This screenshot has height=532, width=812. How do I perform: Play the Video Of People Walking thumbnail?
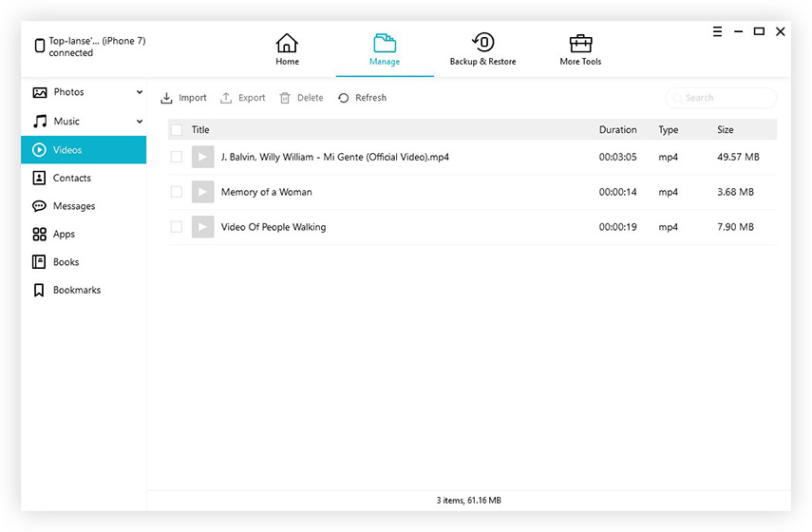click(203, 227)
